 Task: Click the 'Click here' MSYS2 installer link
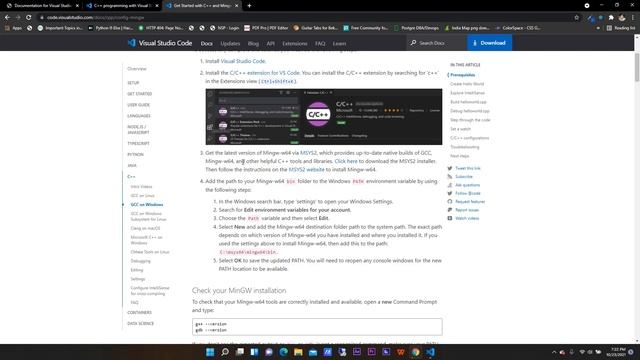[x=346, y=161]
